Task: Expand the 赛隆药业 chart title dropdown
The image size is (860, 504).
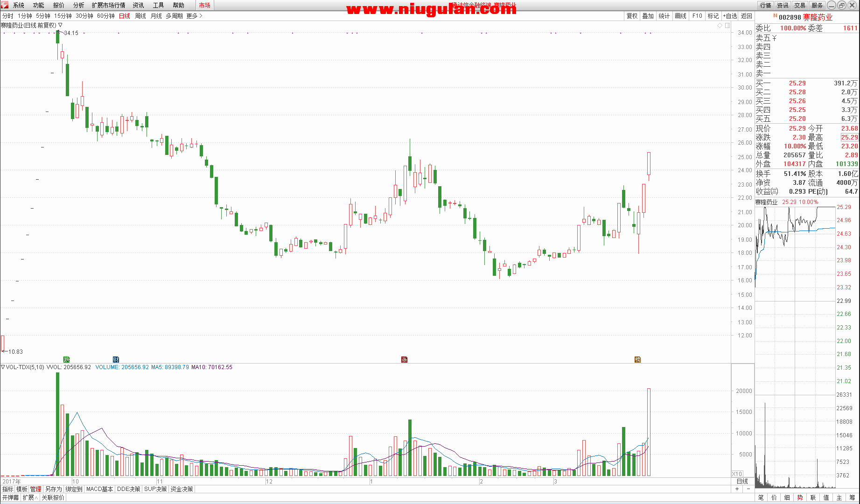Action: point(60,25)
